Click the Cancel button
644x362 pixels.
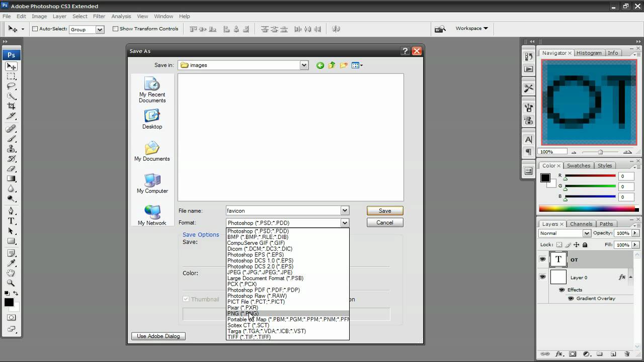pos(385,223)
